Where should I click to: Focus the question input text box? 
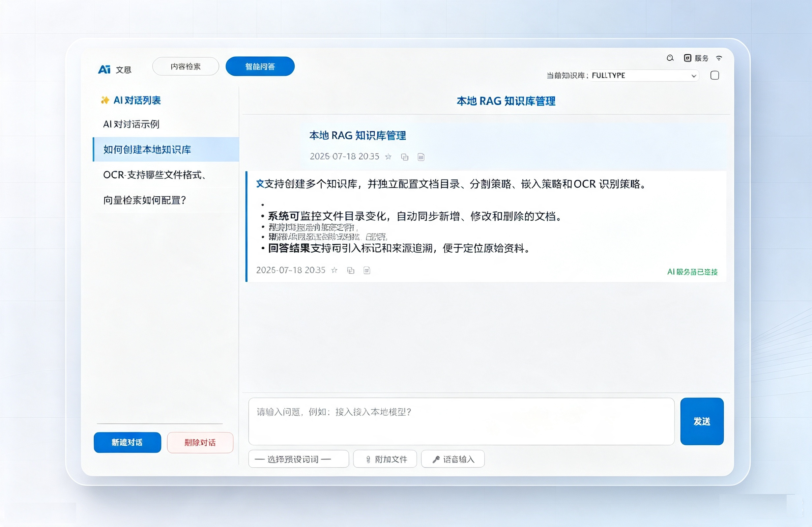pyautogui.click(x=461, y=421)
